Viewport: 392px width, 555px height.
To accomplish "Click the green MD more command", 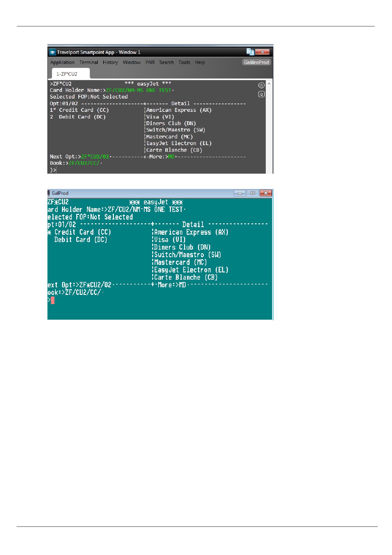I will point(171,156).
